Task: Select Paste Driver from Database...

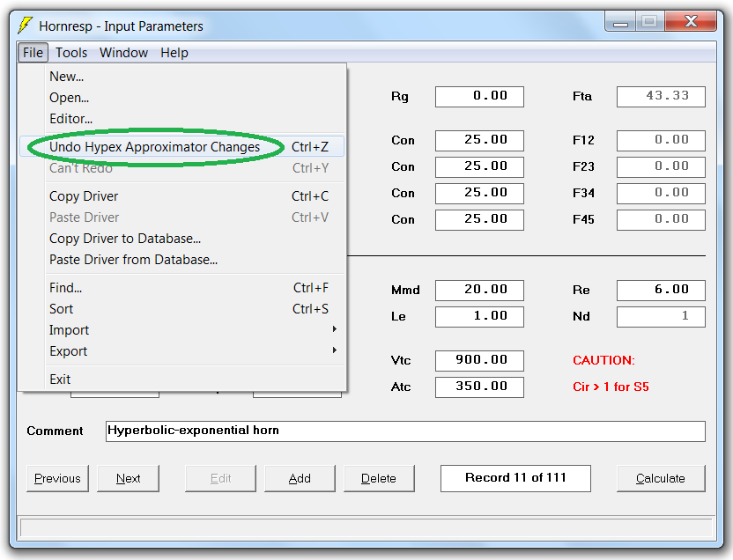Action: 182,260
